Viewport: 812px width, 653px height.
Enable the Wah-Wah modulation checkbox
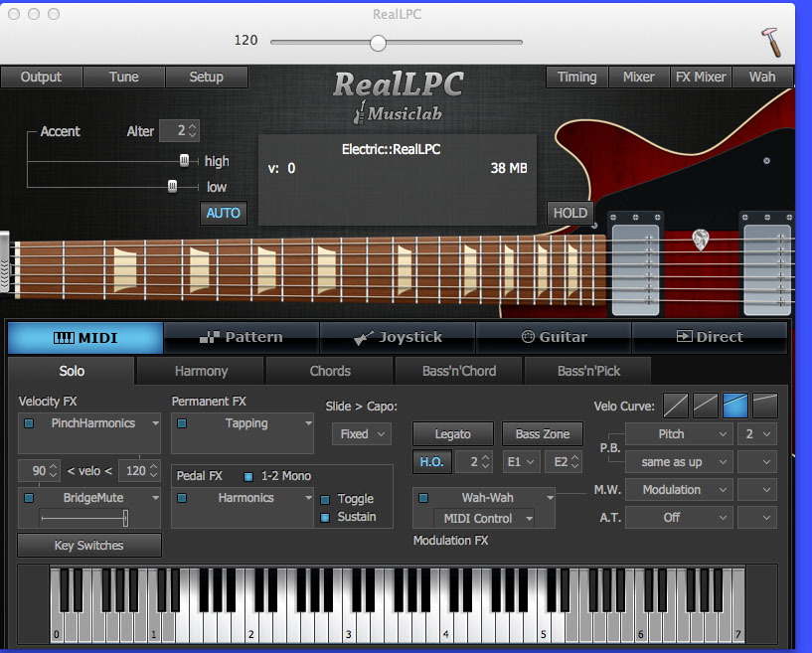(423, 498)
